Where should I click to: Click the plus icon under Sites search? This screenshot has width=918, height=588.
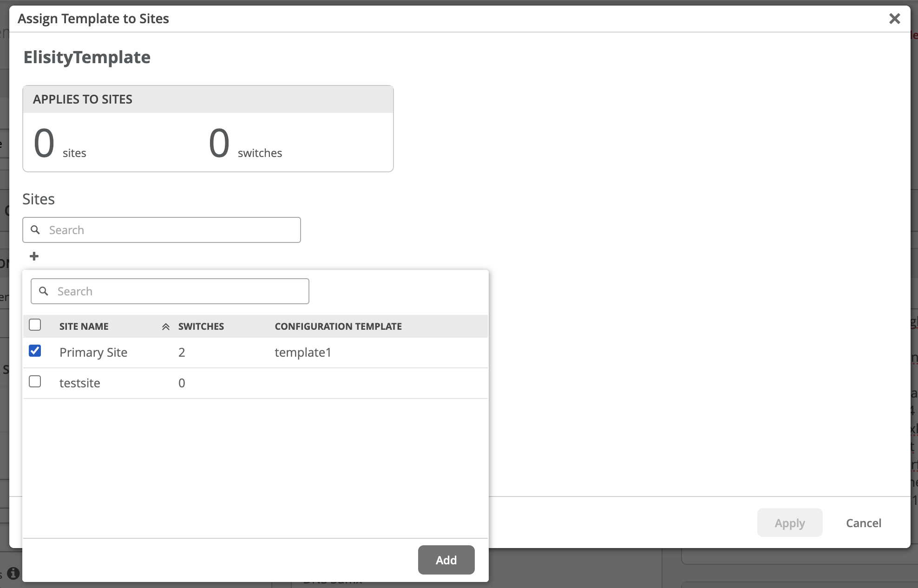[34, 256]
